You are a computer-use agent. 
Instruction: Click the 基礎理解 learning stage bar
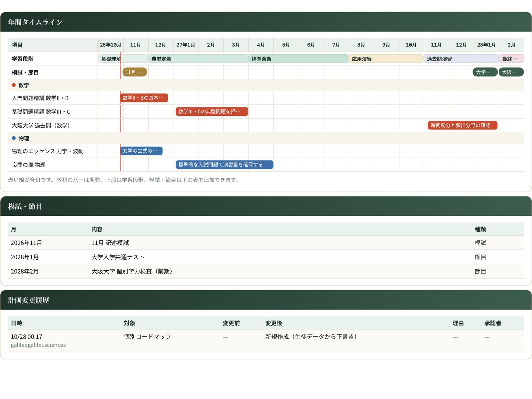click(x=123, y=59)
